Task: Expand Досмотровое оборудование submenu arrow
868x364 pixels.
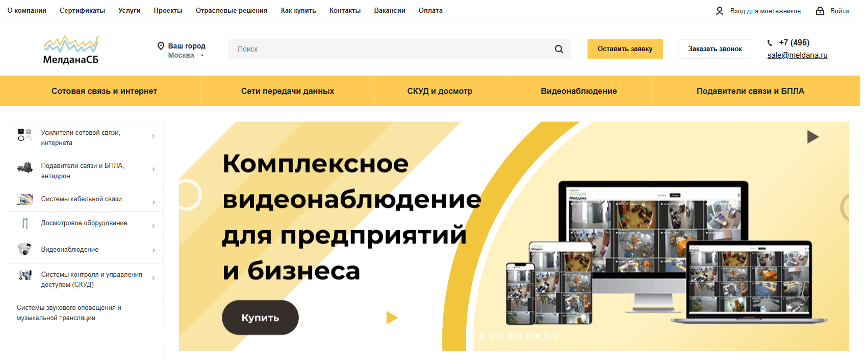Action: [154, 226]
